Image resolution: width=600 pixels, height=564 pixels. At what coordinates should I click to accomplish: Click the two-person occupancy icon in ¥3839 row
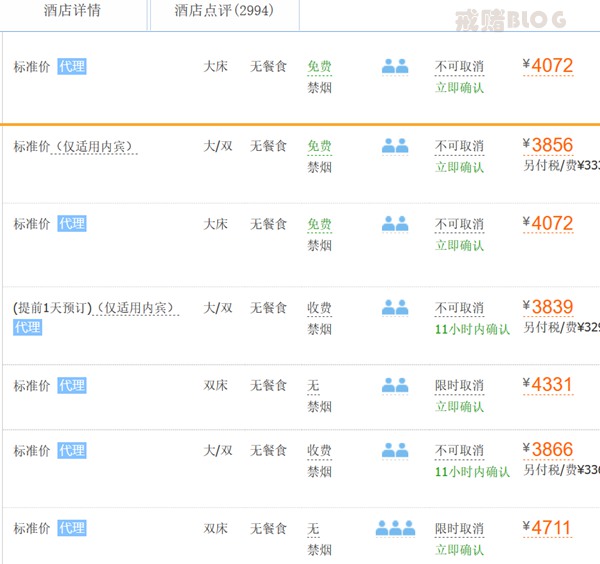click(x=395, y=307)
